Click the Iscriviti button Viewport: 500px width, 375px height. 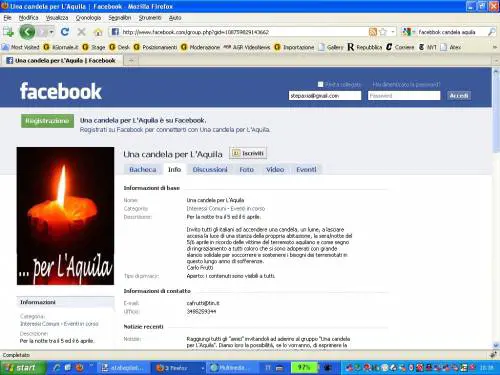[x=248, y=153]
